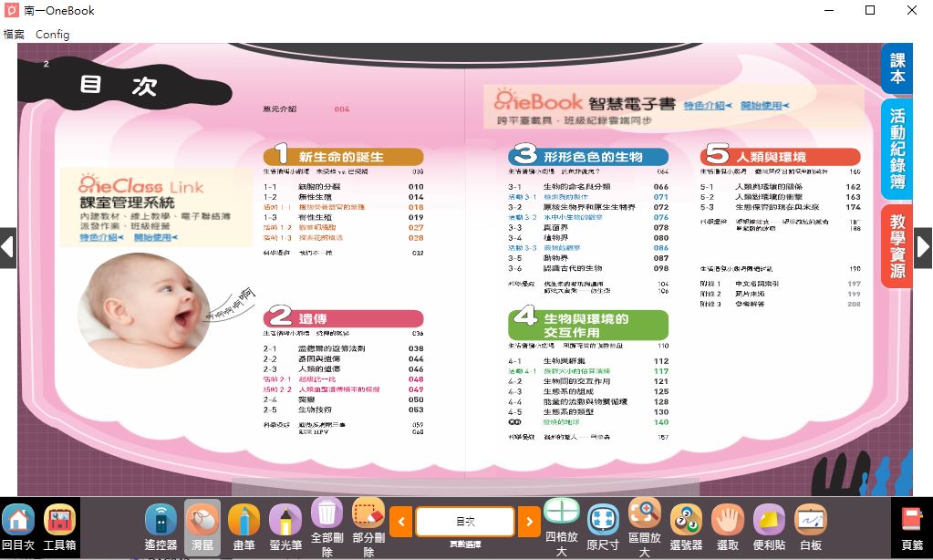Open the 工具箱 toolbox

pos(59,527)
